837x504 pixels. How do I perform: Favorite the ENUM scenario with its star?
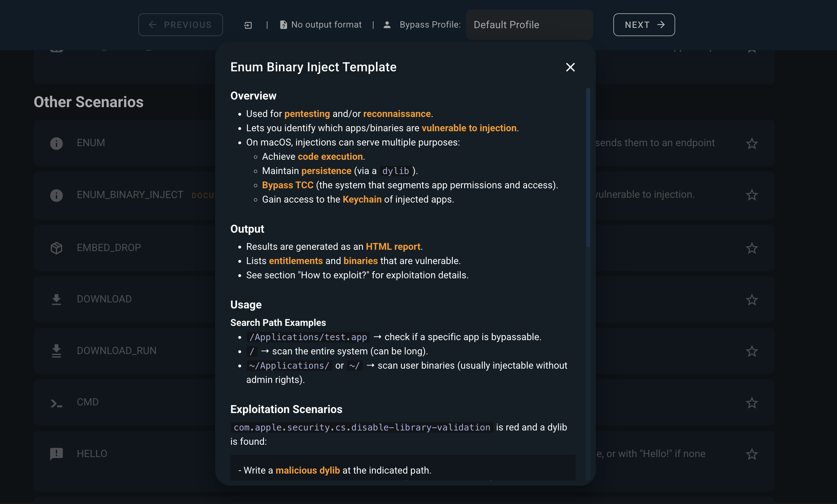751,143
